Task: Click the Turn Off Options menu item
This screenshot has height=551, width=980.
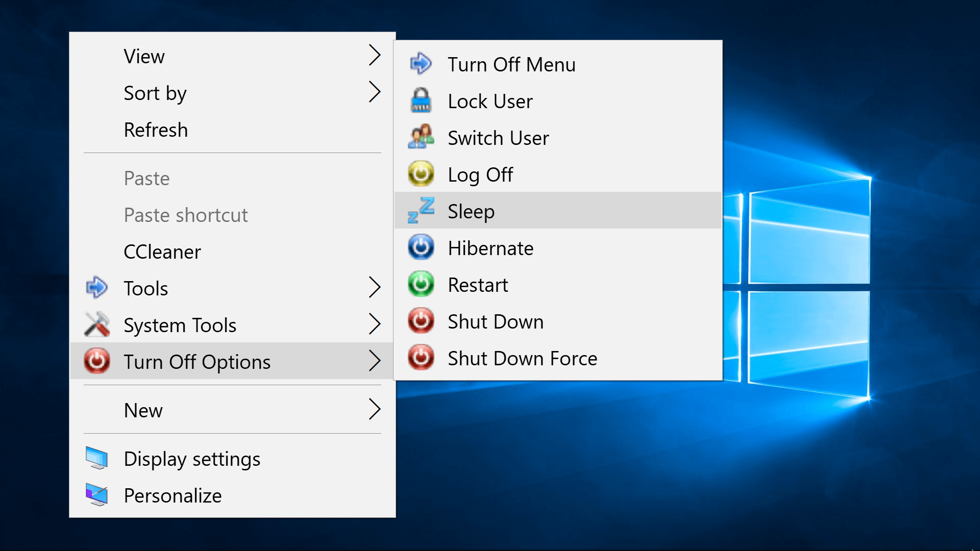Action: click(197, 362)
